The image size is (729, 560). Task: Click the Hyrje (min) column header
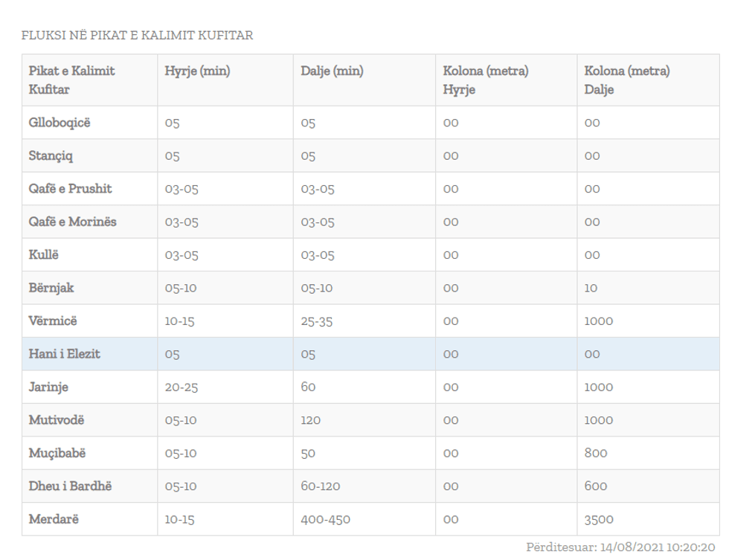click(x=197, y=71)
